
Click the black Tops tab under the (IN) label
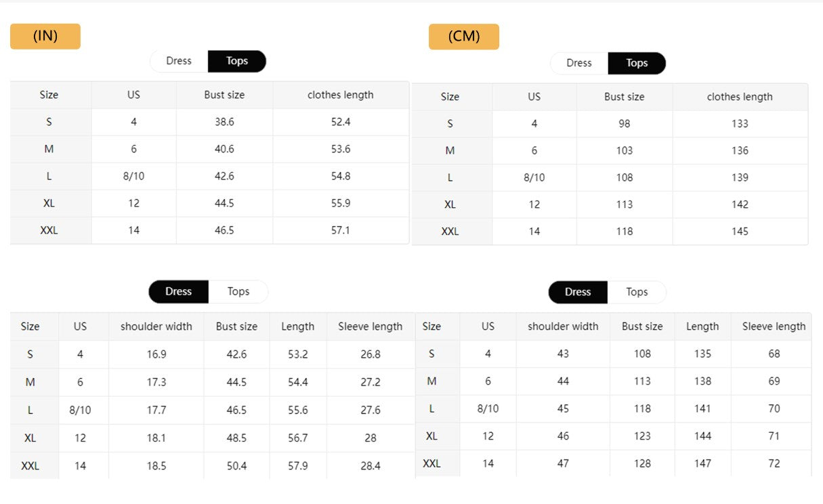click(x=237, y=61)
